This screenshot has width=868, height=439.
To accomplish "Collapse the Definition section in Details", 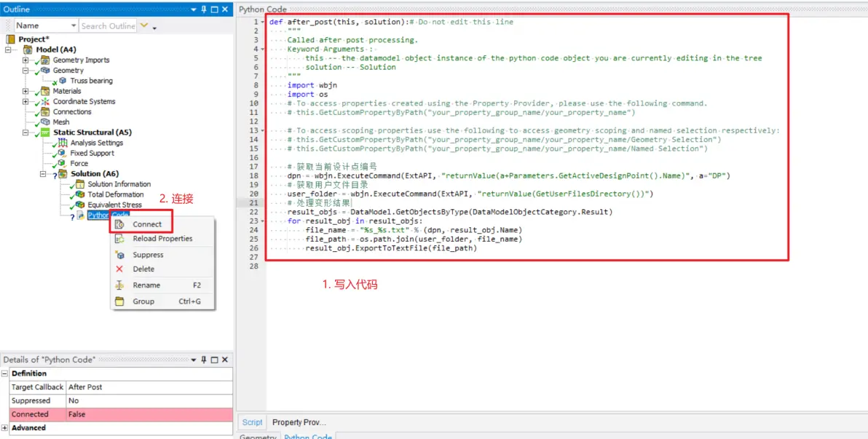I will point(5,373).
